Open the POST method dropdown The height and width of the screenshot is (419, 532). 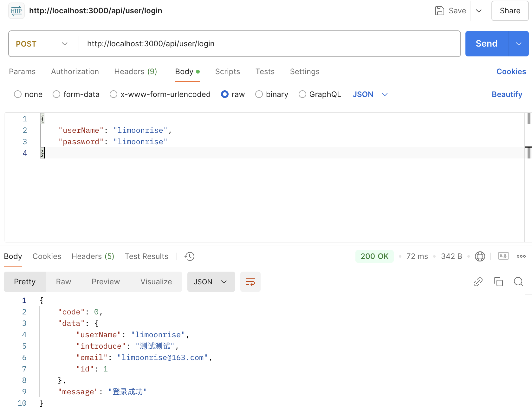[x=42, y=44]
